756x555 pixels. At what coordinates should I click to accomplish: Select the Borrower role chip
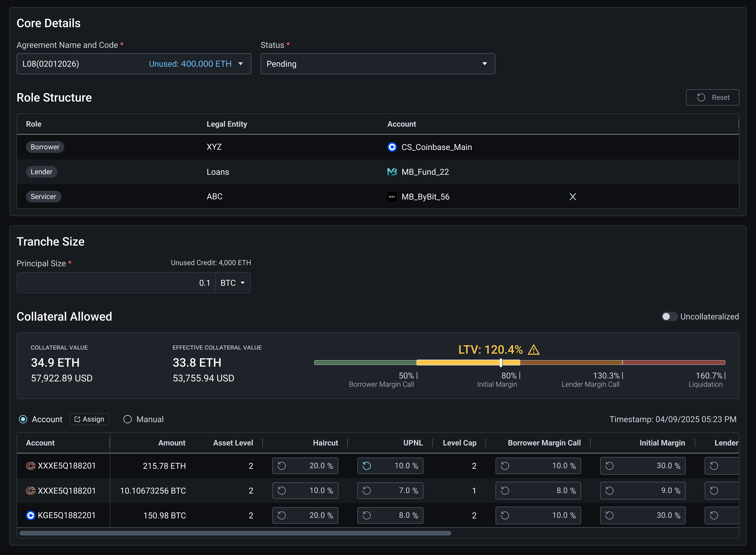(x=45, y=147)
